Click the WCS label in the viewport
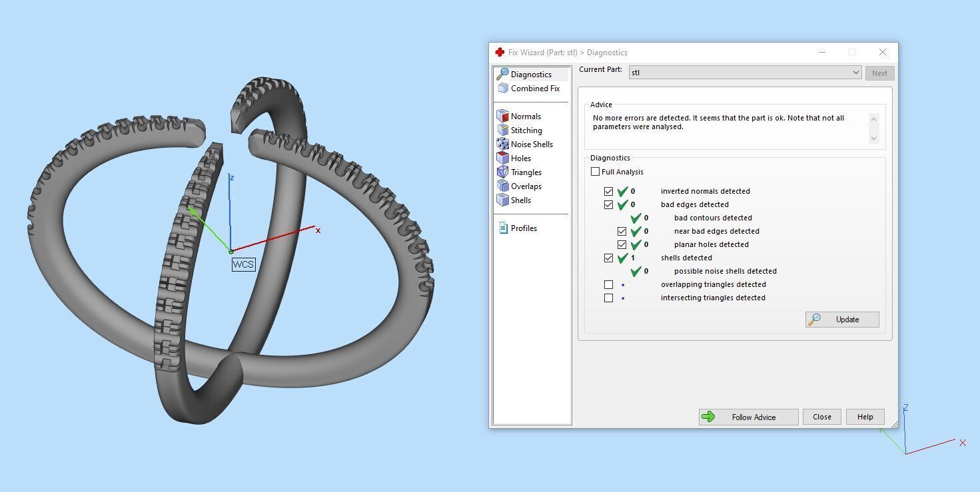The height and width of the screenshot is (492, 980). pos(243,264)
